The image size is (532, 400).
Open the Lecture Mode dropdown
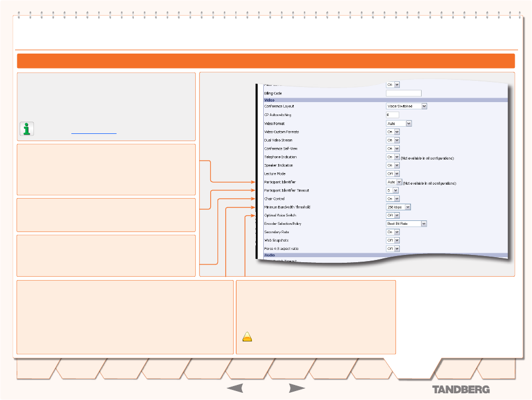click(x=393, y=174)
